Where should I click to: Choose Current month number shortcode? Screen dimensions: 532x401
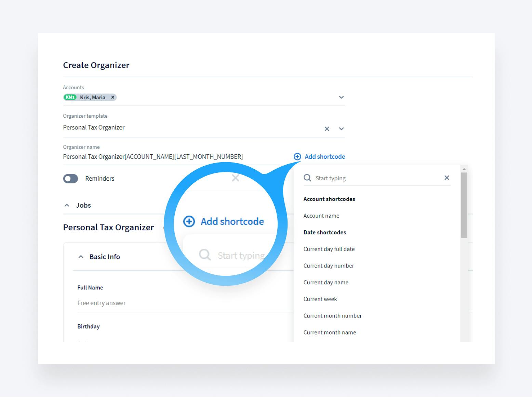[332, 315]
